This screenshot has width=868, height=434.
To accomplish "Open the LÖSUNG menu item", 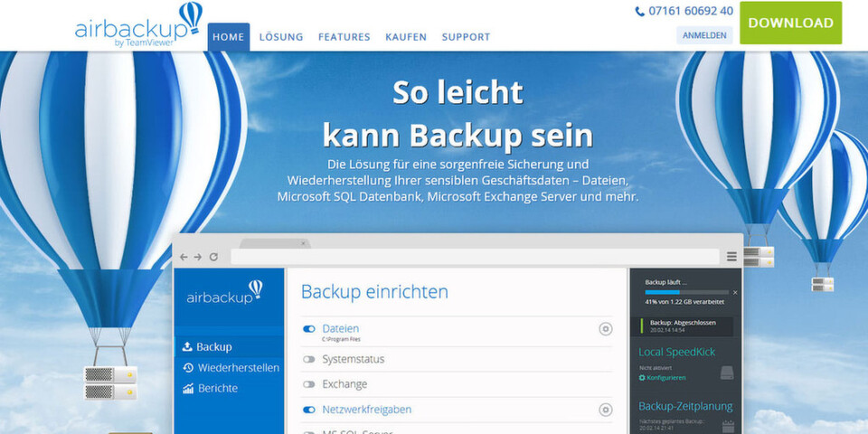I will pyautogui.click(x=281, y=37).
